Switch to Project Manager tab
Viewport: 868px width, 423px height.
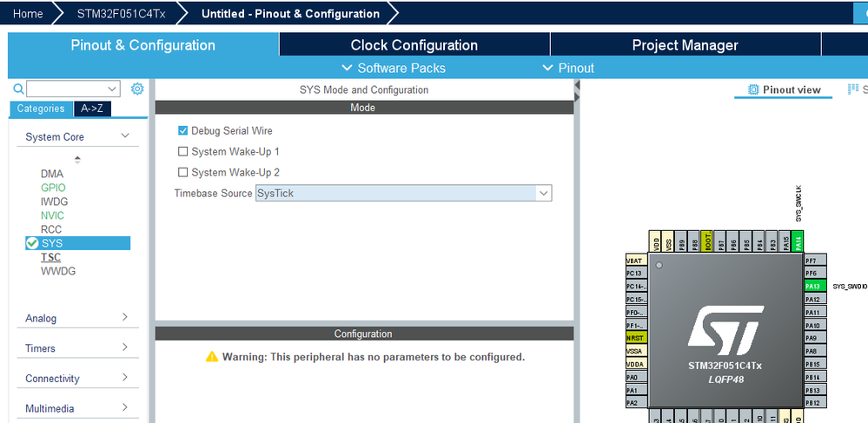pos(686,45)
